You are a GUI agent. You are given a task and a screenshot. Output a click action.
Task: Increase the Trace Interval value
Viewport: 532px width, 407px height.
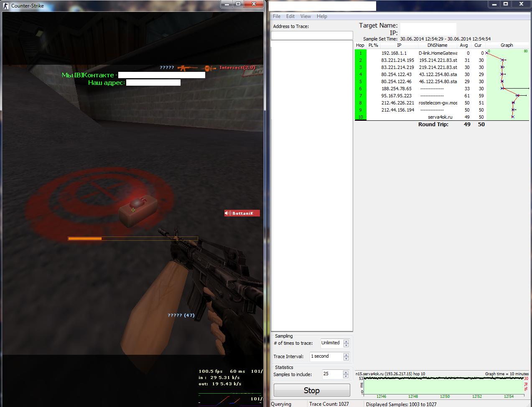pos(346,355)
